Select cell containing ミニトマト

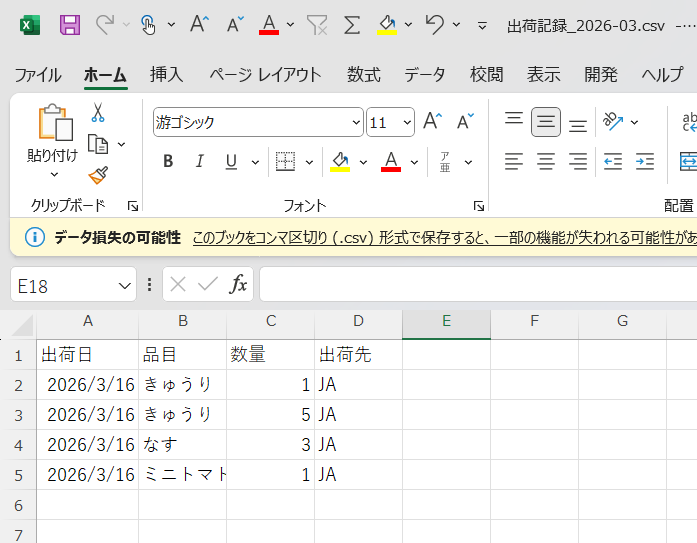click(x=183, y=475)
